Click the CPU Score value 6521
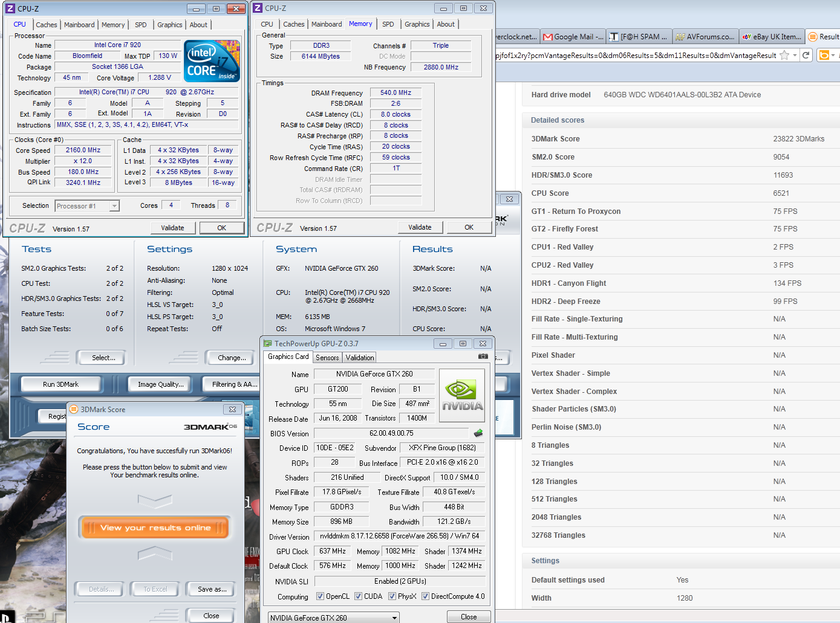 pyautogui.click(x=781, y=193)
